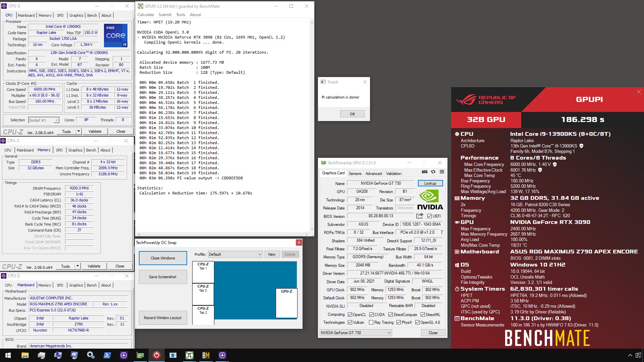Toggle the DirectCompute checkbox
644x362 pixels.
coord(390,315)
